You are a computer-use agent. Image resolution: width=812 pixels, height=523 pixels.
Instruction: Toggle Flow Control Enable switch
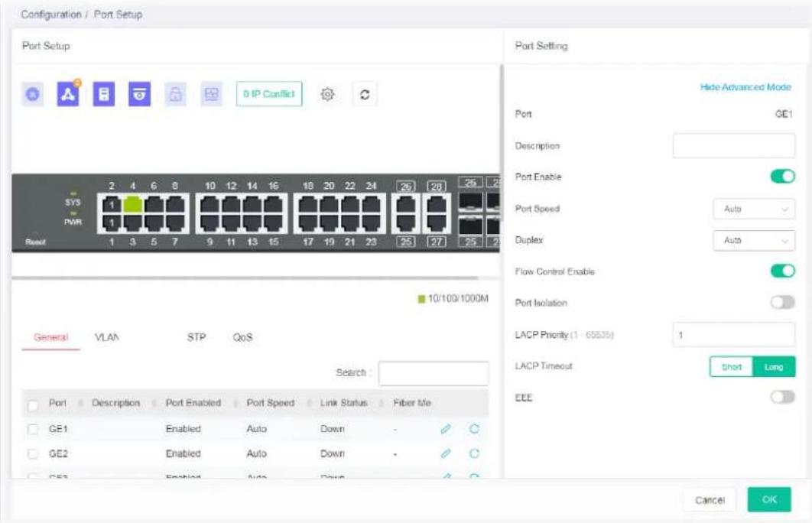[x=782, y=271]
